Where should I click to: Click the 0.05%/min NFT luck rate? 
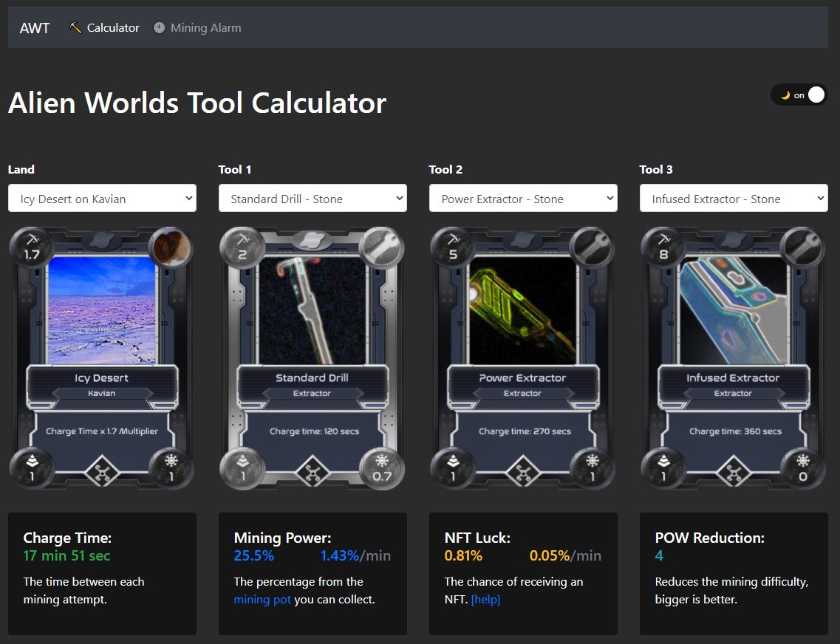pyautogui.click(x=565, y=555)
